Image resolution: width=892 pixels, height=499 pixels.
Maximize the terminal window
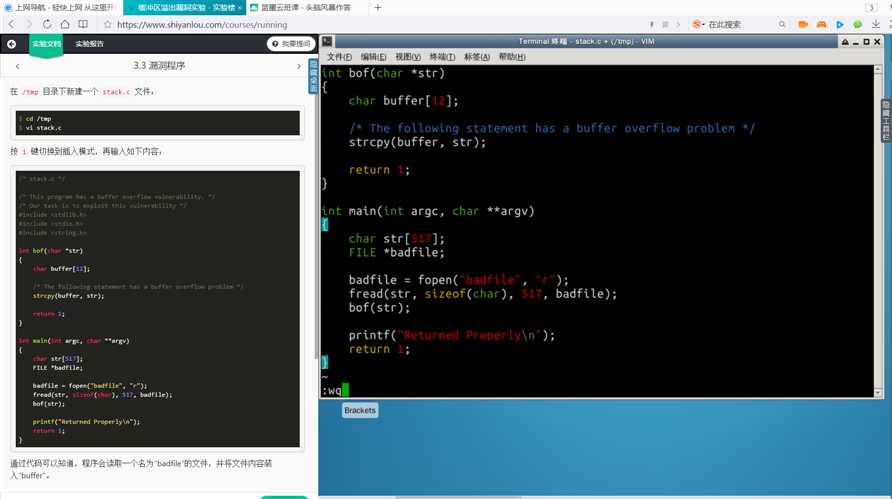click(866, 42)
